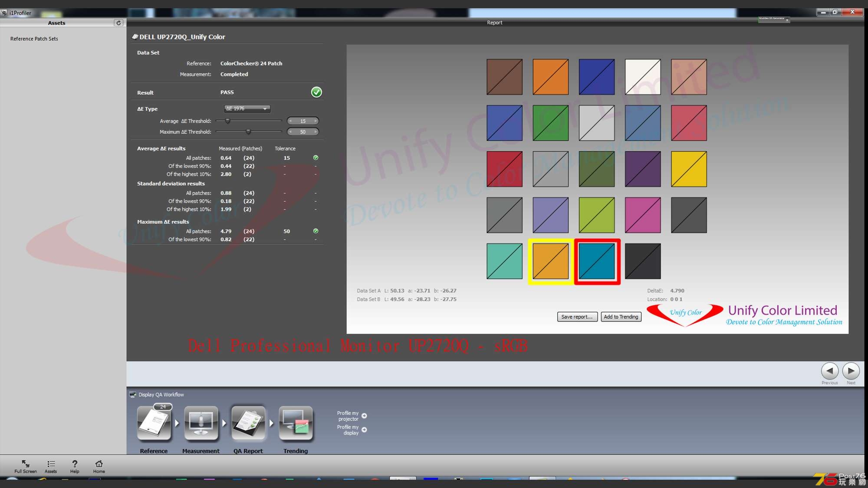Select the magenta color patch
The height and width of the screenshot is (488, 868).
click(642, 215)
